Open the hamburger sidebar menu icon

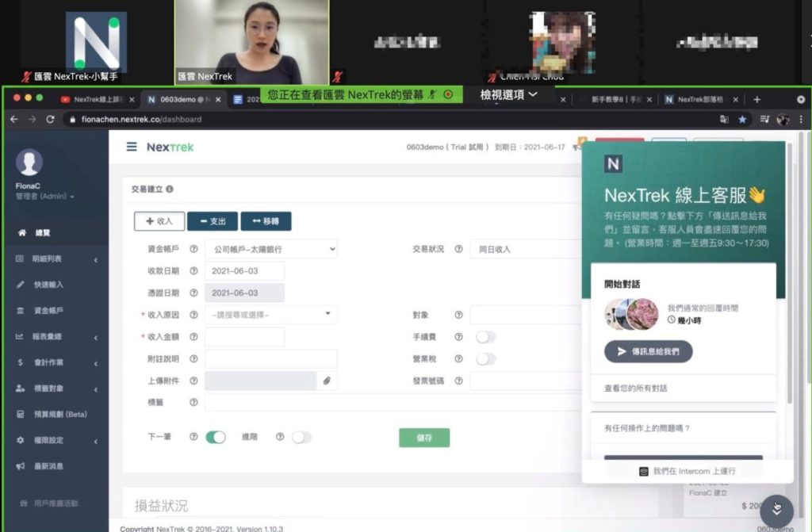[132, 147]
